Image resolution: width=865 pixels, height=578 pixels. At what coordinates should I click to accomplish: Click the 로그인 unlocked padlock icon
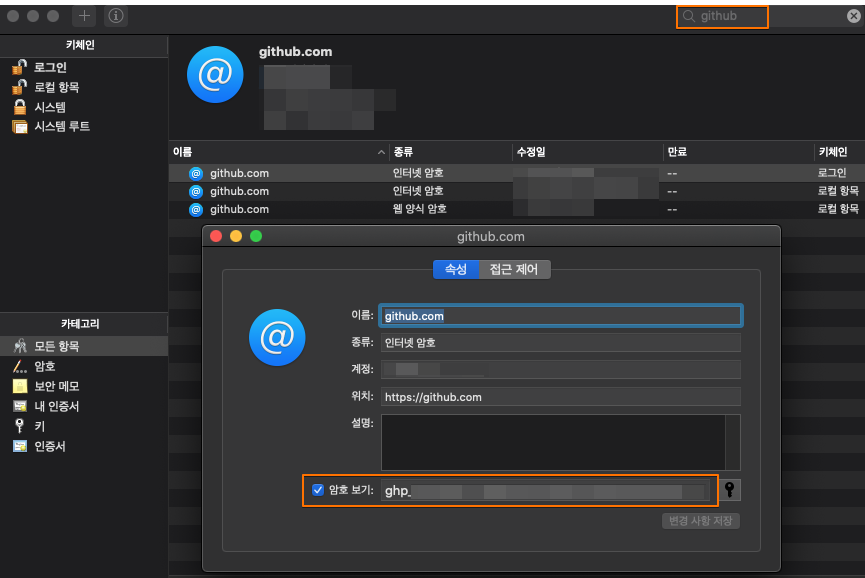click(x=20, y=67)
